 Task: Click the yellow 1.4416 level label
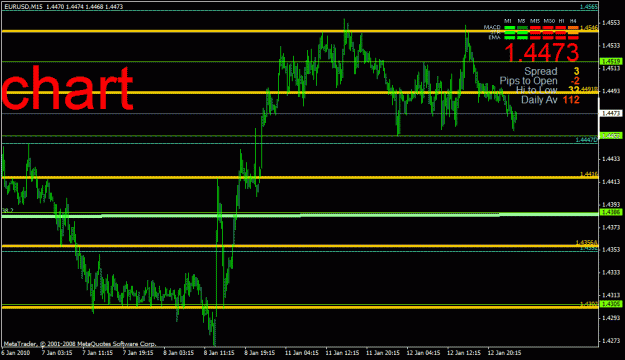pos(589,174)
